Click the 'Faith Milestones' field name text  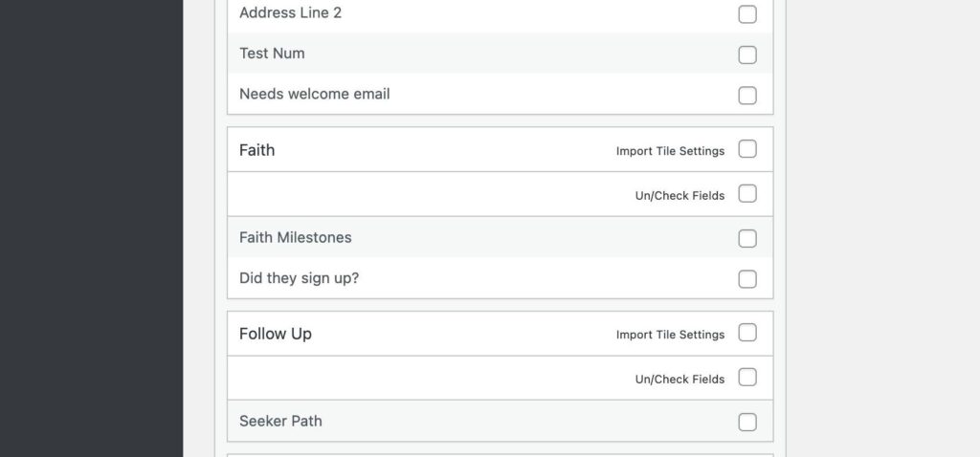(x=296, y=237)
